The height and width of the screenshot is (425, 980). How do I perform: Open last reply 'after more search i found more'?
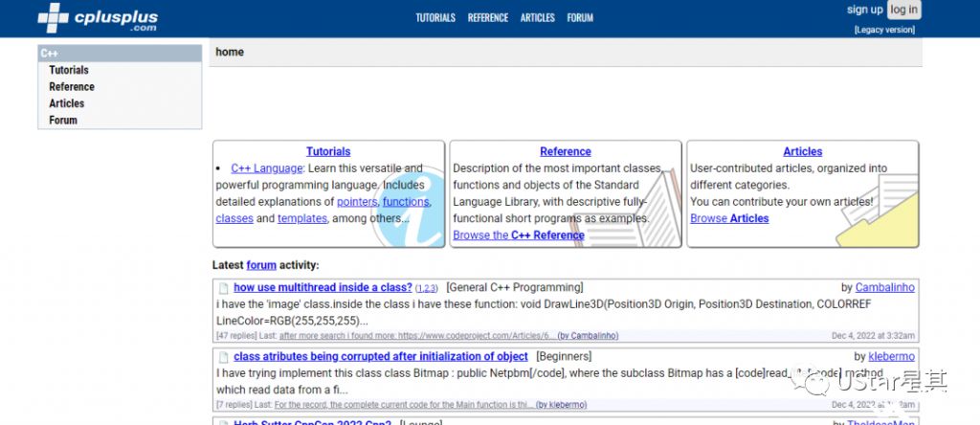[417, 336]
